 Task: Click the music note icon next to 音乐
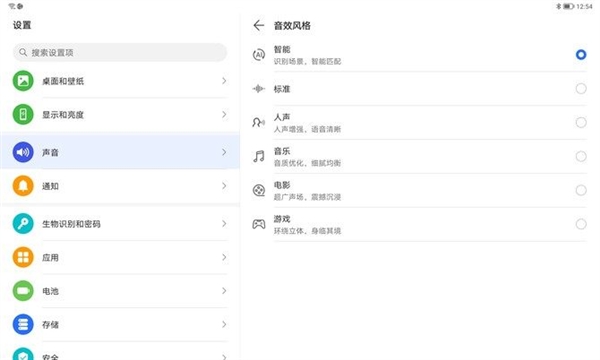click(259, 156)
